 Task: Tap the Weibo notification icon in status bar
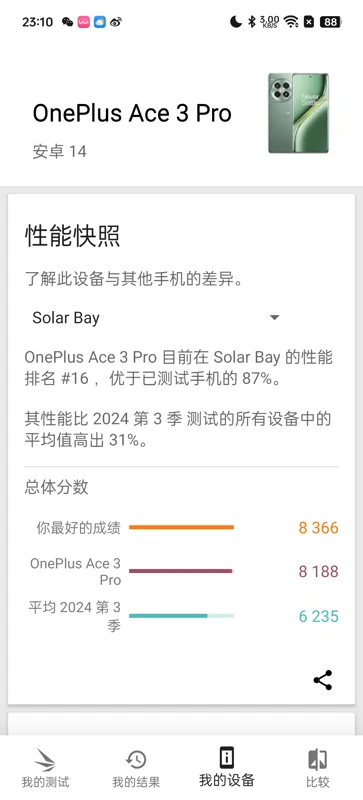coord(116,22)
